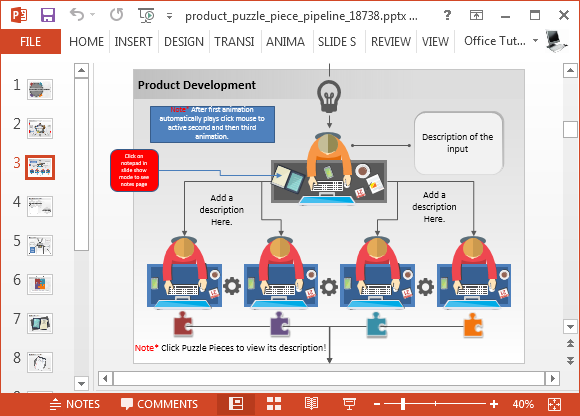
Task: Click the slide area vertical scroll down arrow
Action: pyautogui.click(x=570, y=327)
